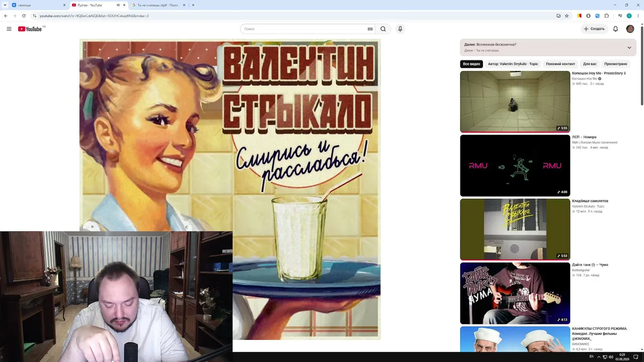
Task: Close the 'Ты не считаешь' Google tab
Action: tap(184, 5)
